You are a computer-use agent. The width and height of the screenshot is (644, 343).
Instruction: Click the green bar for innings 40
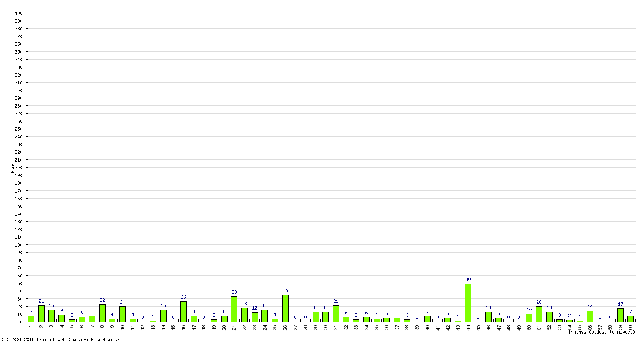point(427,319)
